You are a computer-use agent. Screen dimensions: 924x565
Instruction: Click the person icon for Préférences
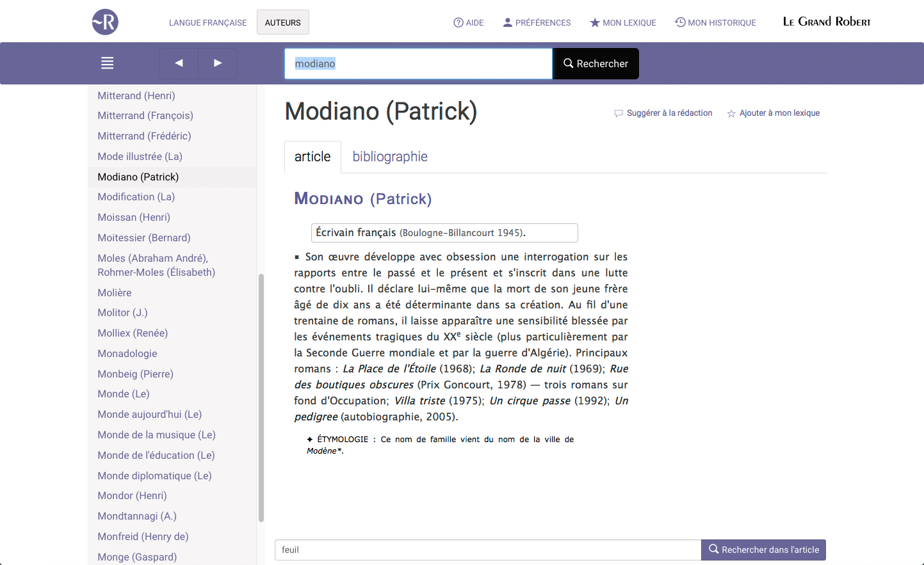point(508,22)
